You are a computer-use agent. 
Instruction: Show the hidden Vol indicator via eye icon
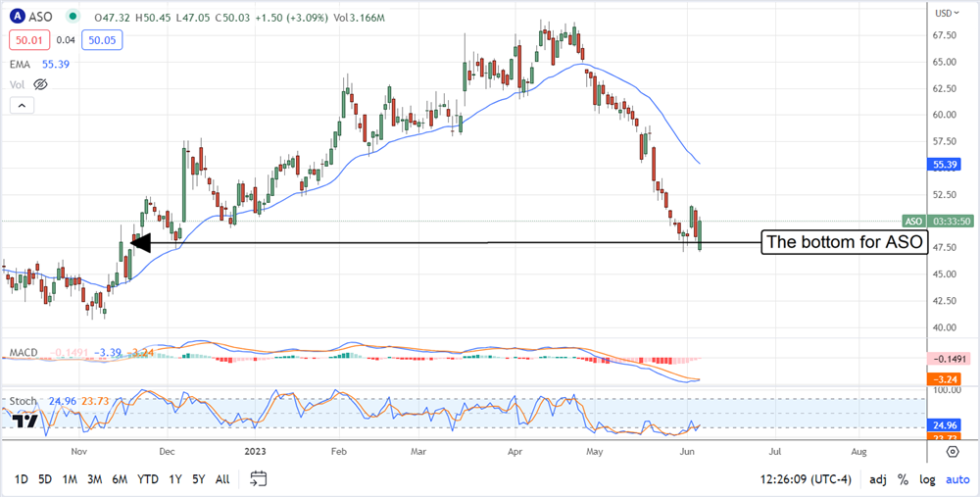tap(38, 84)
